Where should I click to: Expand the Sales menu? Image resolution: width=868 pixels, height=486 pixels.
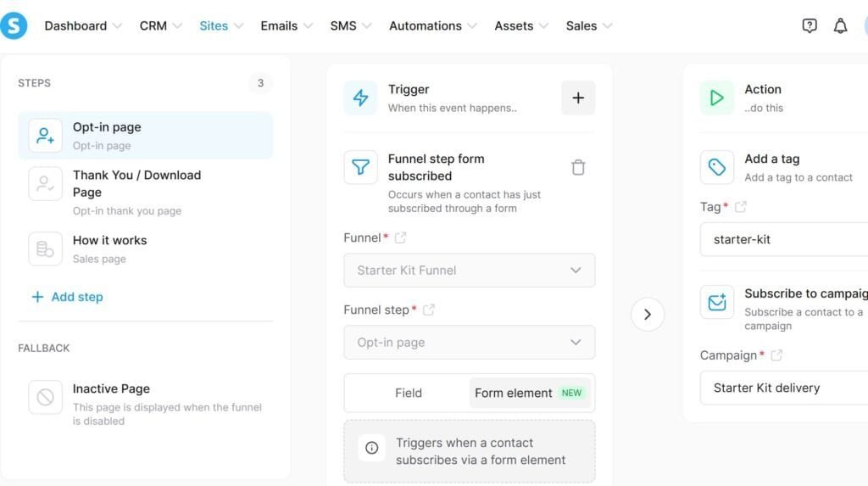coord(589,25)
